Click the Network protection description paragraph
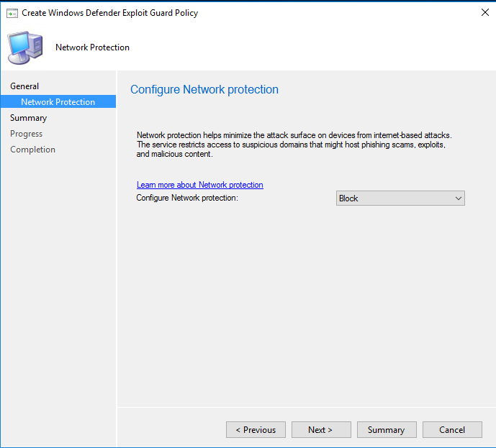 [294, 144]
